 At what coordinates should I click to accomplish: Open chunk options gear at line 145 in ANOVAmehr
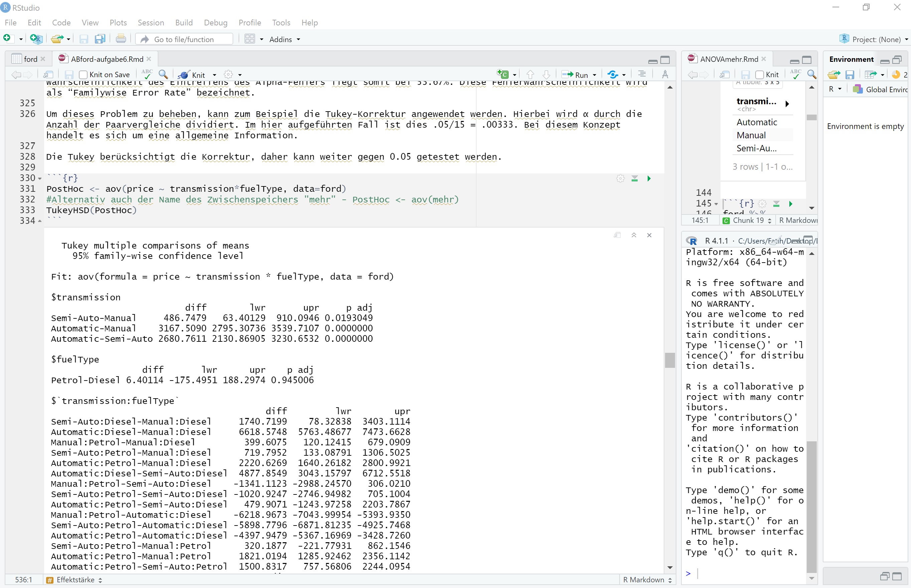(763, 204)
